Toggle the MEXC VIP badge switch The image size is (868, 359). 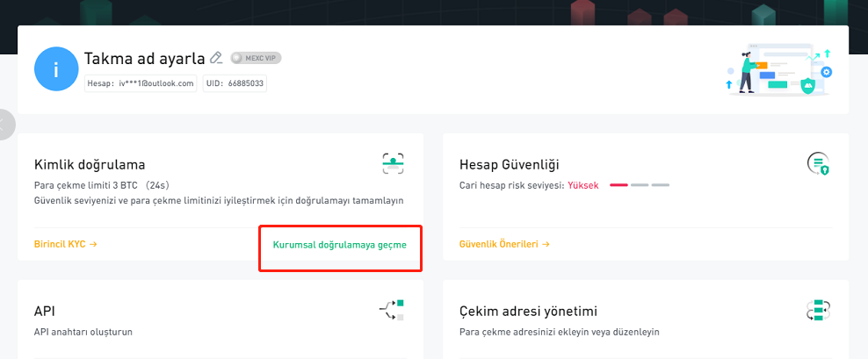256,58
